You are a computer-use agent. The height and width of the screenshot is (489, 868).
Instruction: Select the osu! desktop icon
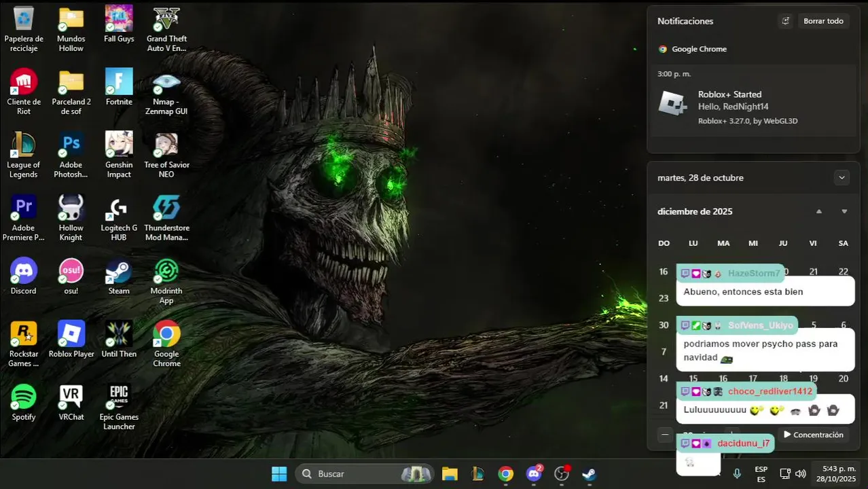pos(71,276)
